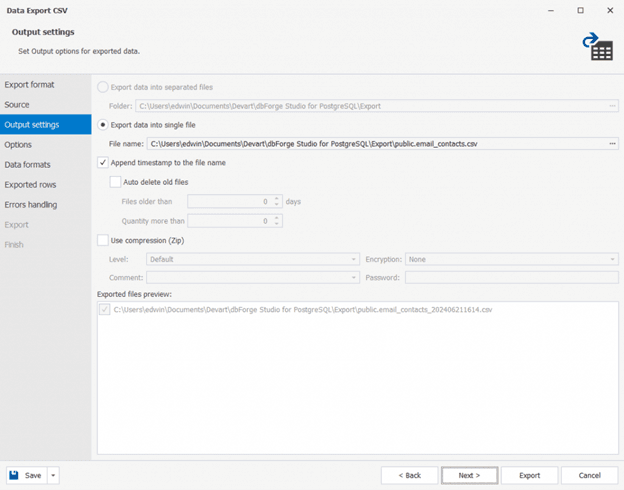
Task: Maximize the Data Export CSV window
Action: (x=580, y=10)
